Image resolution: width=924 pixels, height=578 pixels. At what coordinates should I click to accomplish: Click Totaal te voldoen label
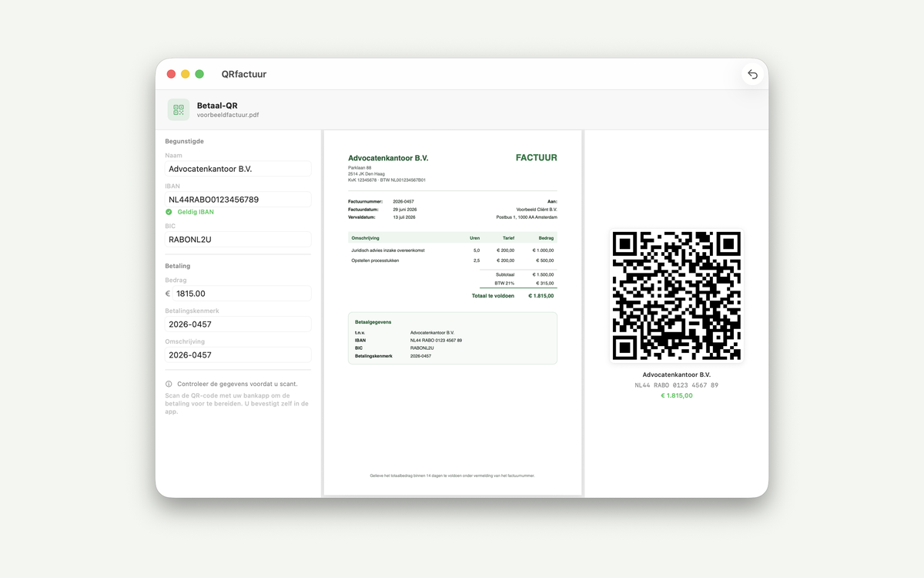(493, 296)
